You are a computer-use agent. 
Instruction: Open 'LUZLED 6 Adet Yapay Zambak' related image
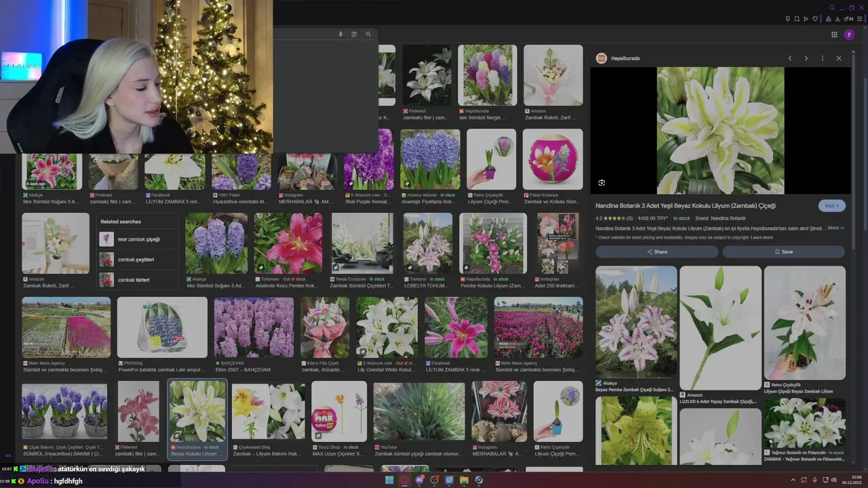(720, 327)
